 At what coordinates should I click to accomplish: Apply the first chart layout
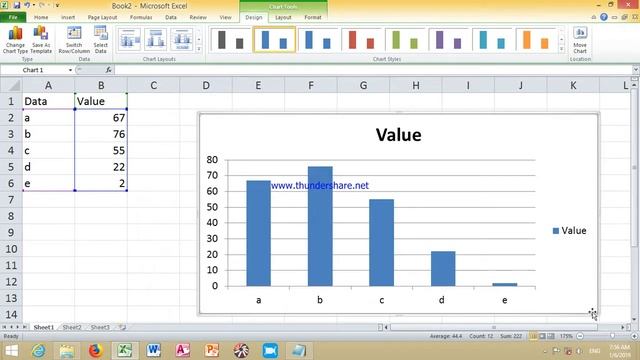tap(129, 40)
